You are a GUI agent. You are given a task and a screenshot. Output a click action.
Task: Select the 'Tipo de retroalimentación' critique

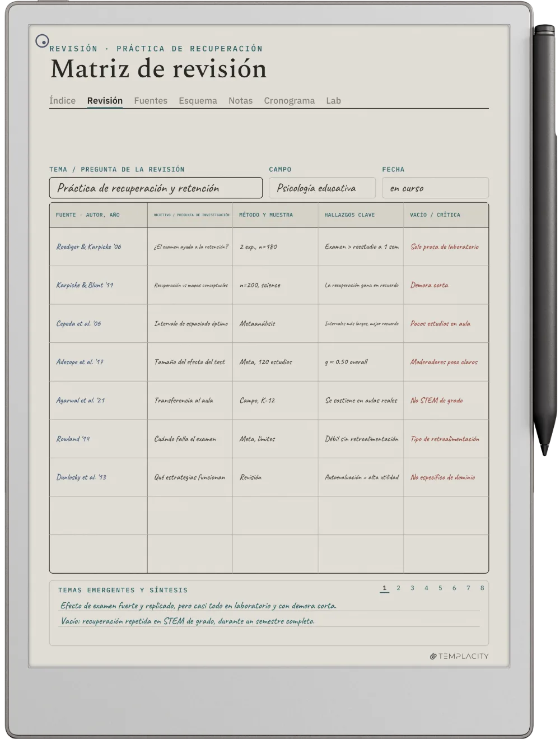click(446, 439)
